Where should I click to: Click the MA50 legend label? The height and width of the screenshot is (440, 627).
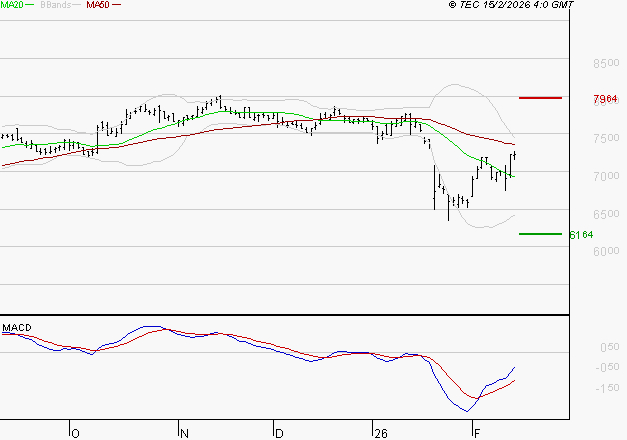pos(98,5)
